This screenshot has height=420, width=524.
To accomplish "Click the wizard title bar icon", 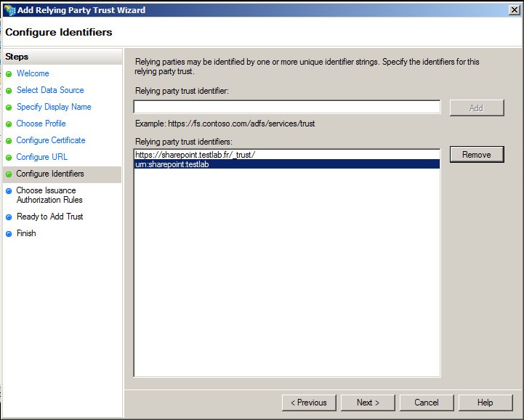I will coord(10,10).
